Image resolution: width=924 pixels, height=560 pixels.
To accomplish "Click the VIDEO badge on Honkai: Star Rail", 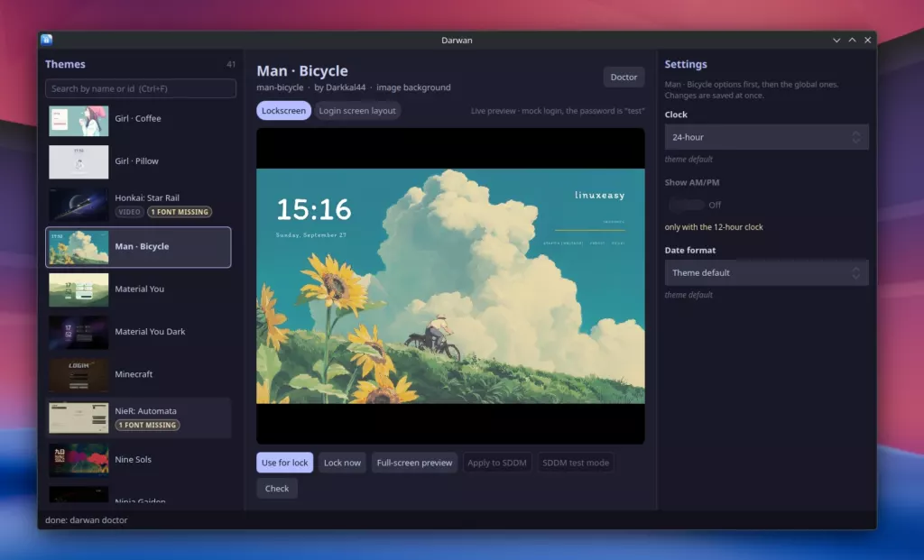I will 129,212.
